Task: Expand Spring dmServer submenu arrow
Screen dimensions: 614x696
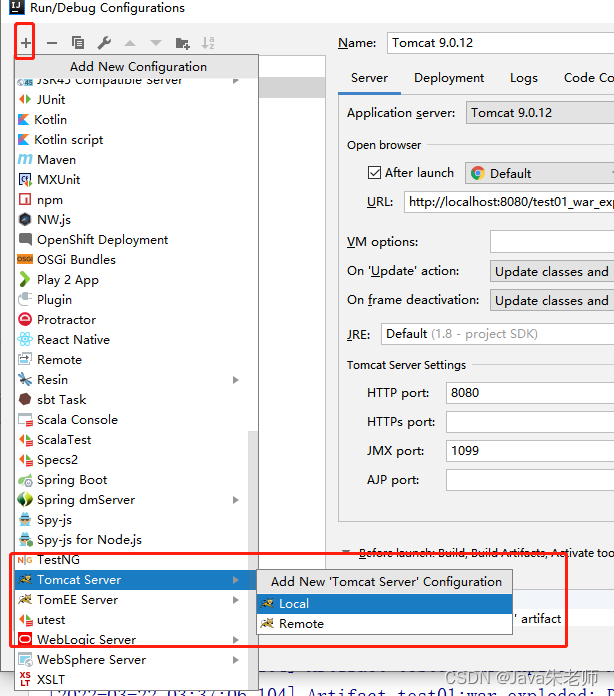Action: point(236,500)
